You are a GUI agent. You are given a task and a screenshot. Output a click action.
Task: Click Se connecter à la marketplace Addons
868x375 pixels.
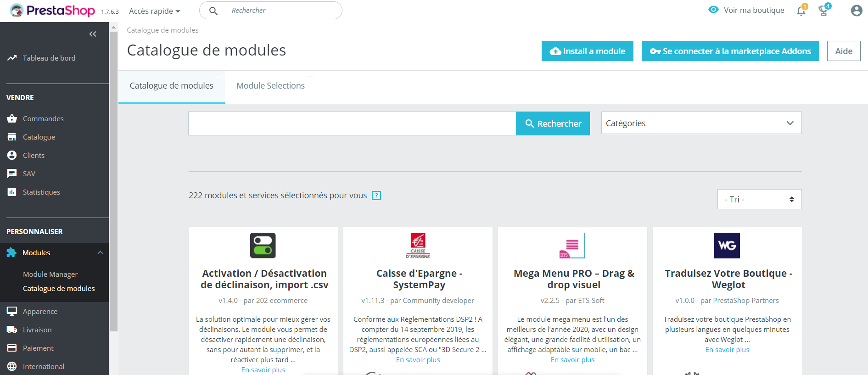pos(730,51)
